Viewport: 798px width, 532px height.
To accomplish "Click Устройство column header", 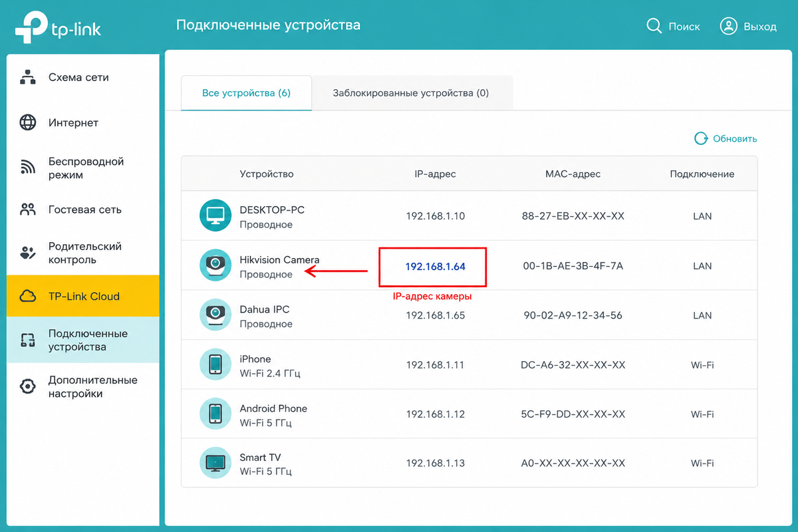I will point(267,174).
